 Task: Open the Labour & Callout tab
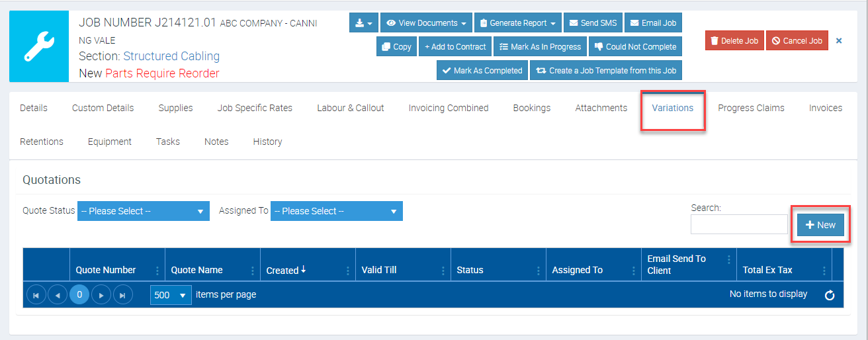pos(350,108)
